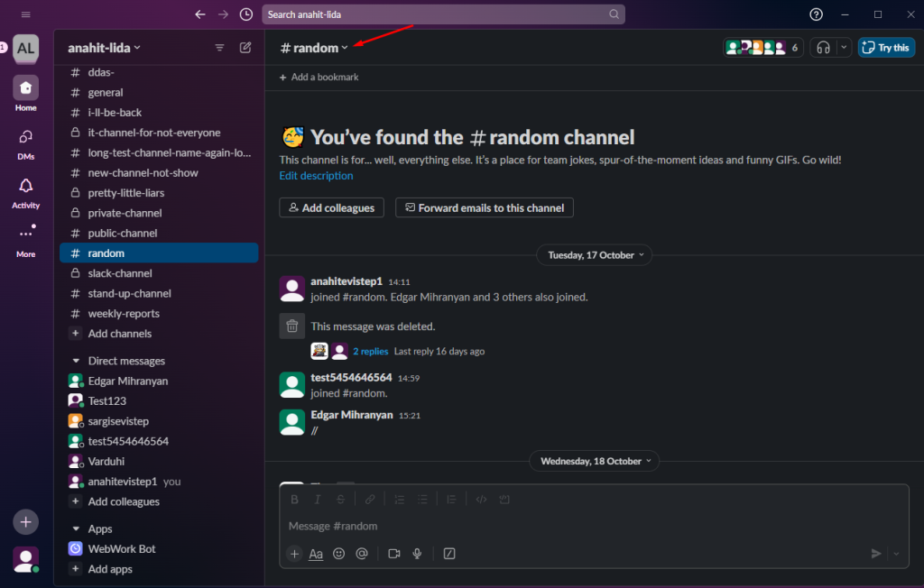Open the general channel
This screenshot has height=588, width=924.
[x=159, y=93]
